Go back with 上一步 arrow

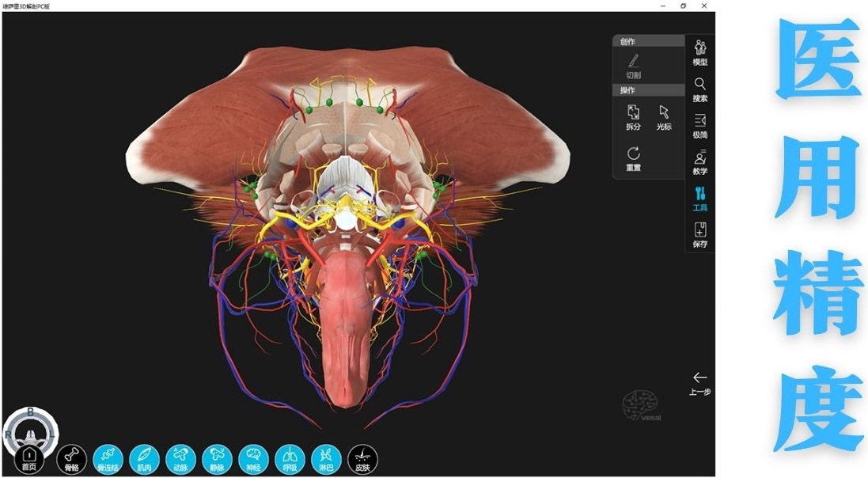[x=699, y=383]
